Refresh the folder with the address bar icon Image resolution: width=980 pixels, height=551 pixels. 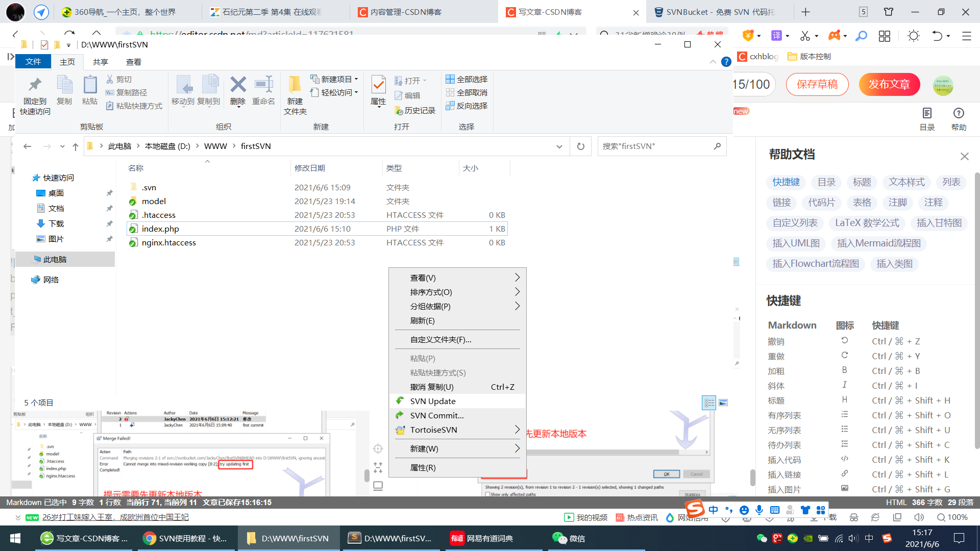(x=580, y=146)
